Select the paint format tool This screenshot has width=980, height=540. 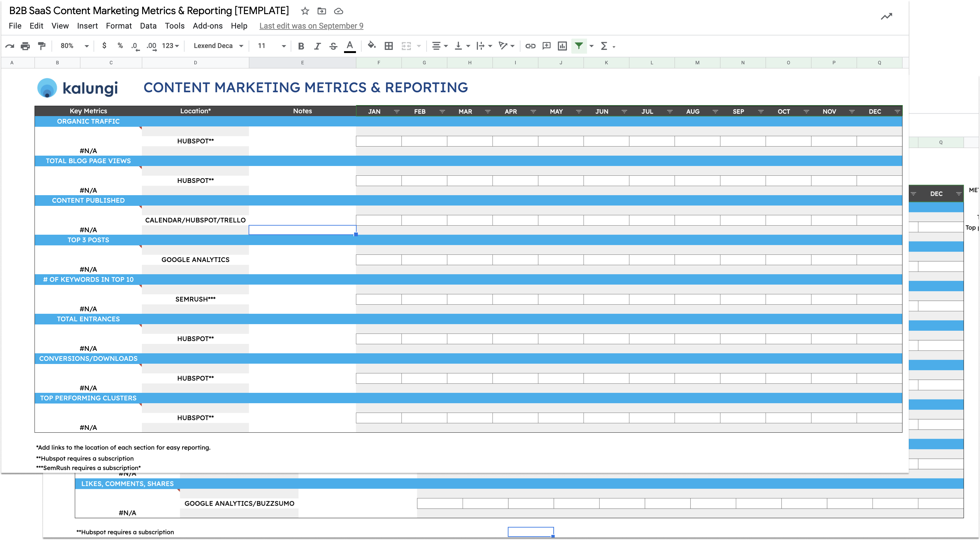click(x=42, y=46)
